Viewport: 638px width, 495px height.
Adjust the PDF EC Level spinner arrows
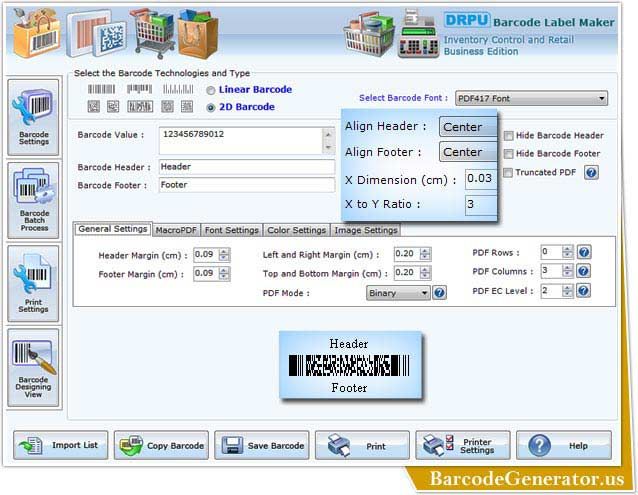coord(568,290)
